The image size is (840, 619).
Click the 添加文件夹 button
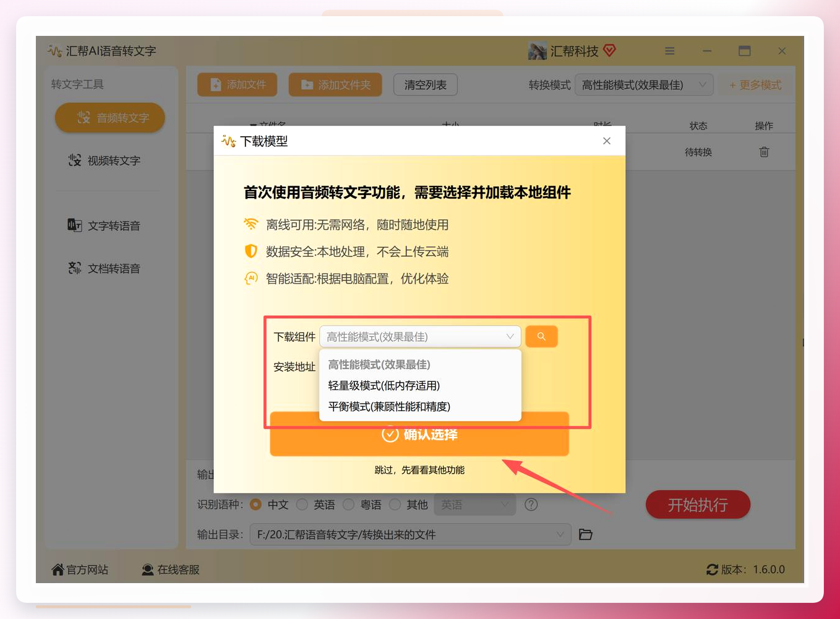(335, 85)
